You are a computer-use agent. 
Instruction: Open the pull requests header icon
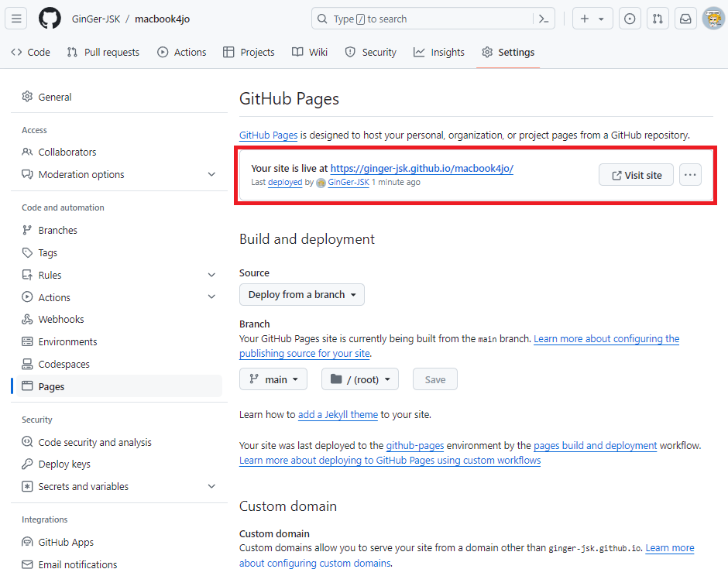point(658,19)
